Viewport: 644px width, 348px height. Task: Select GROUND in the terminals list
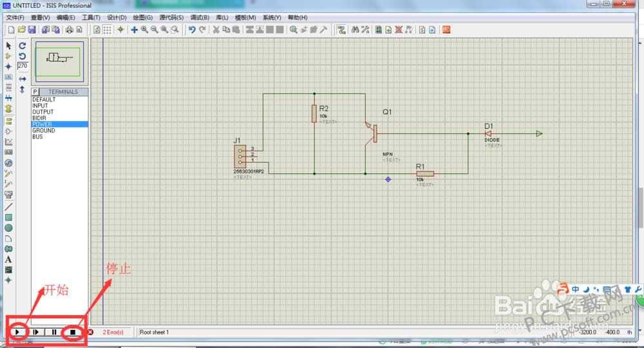[44, 131]
